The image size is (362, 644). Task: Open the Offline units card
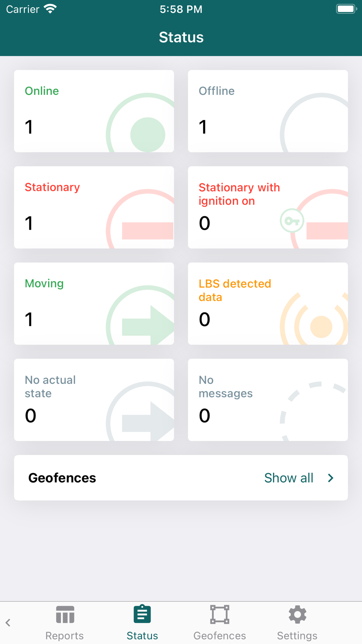pyautogui.click(x=268, y=111)
